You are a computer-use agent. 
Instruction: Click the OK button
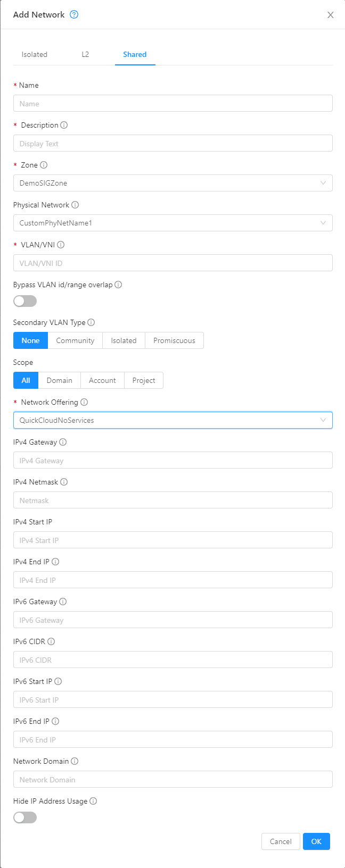point(316,841)
